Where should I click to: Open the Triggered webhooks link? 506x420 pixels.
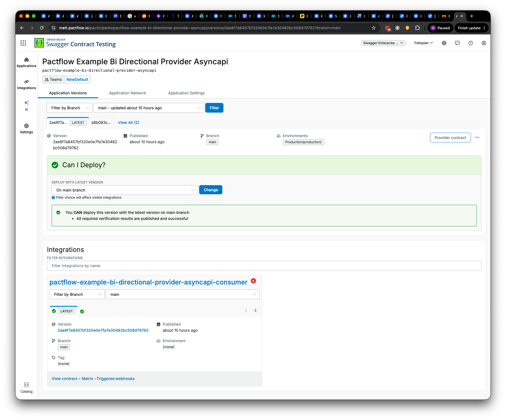click(115, 379)
